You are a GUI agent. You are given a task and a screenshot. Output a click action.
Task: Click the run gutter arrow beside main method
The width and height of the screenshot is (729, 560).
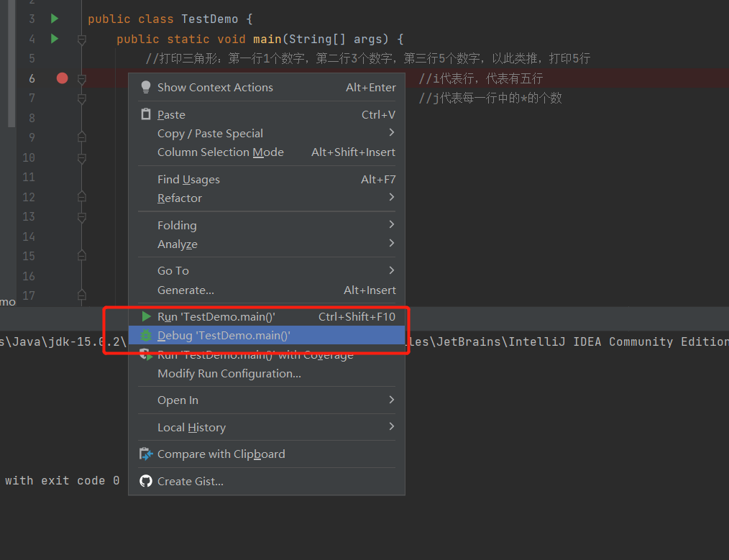pyautogui.click(x=55, y=39)
